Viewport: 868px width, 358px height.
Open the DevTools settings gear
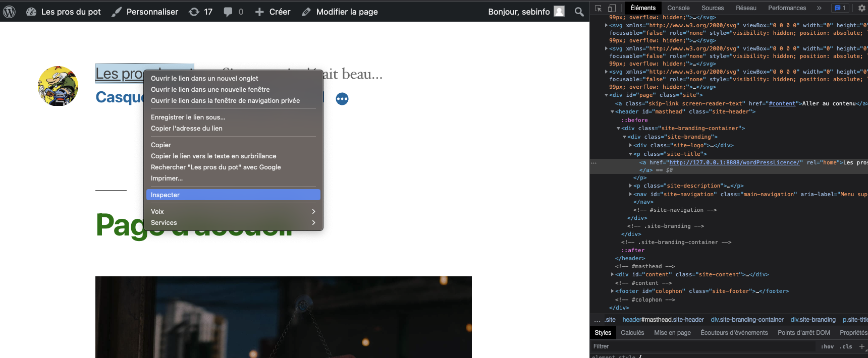862,8
